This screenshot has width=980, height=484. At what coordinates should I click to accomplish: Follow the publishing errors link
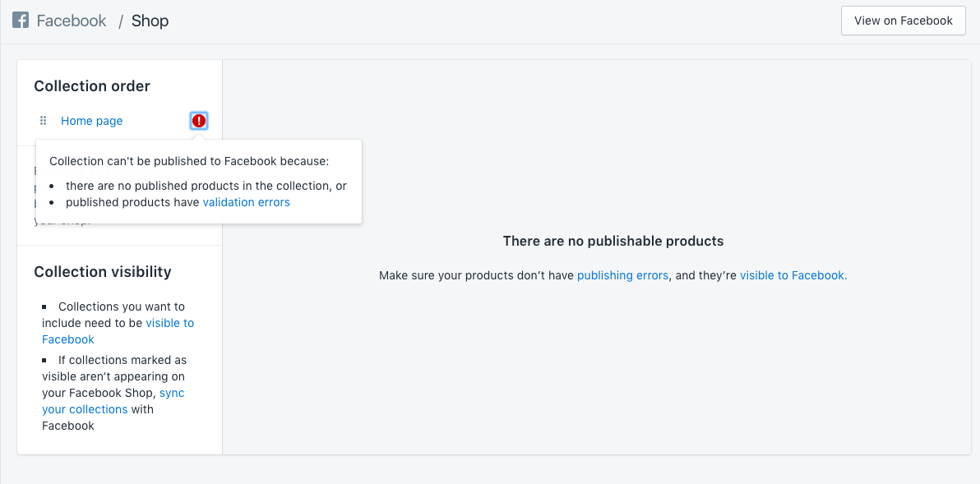coord(622,275)
